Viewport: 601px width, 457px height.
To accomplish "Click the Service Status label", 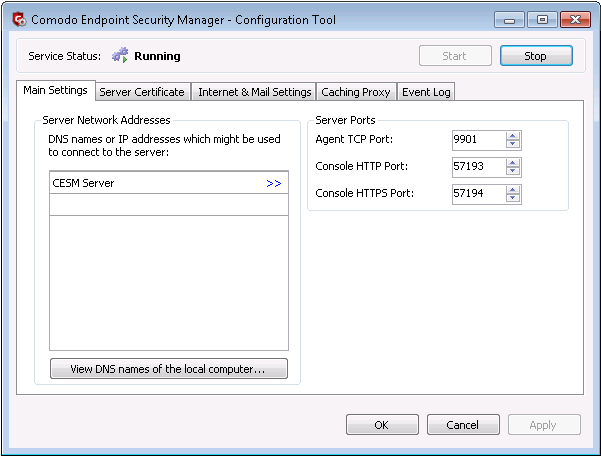I will [64, 56].
